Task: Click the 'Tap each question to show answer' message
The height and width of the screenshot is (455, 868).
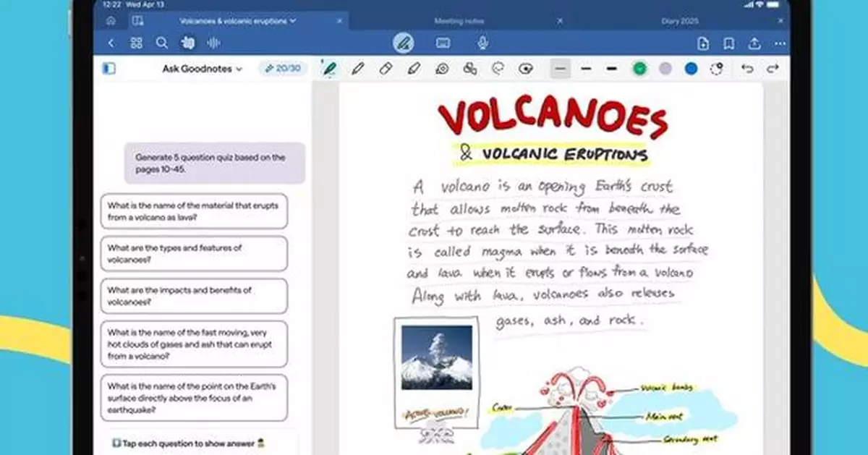Action: (x=190, y=442)
